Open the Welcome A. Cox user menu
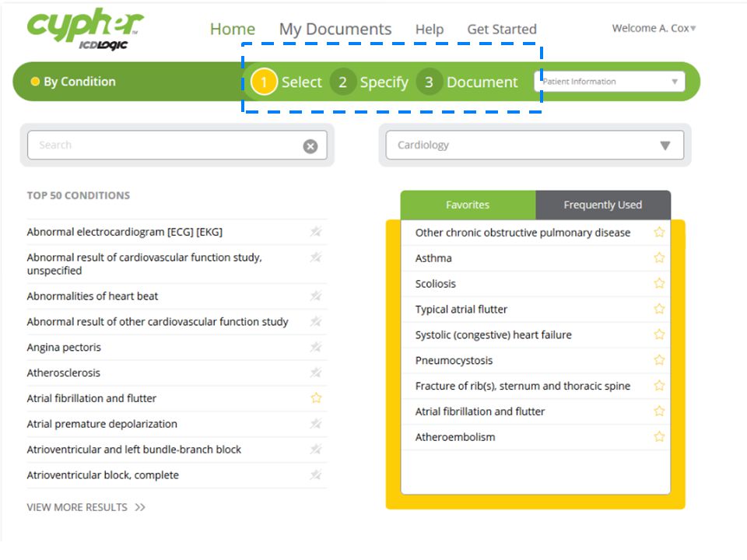 (x=654, y=29)
